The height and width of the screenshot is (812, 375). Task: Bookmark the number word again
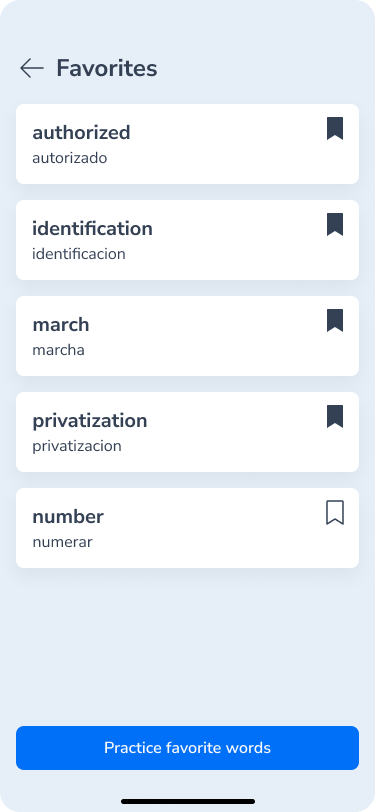coord(335,513)
